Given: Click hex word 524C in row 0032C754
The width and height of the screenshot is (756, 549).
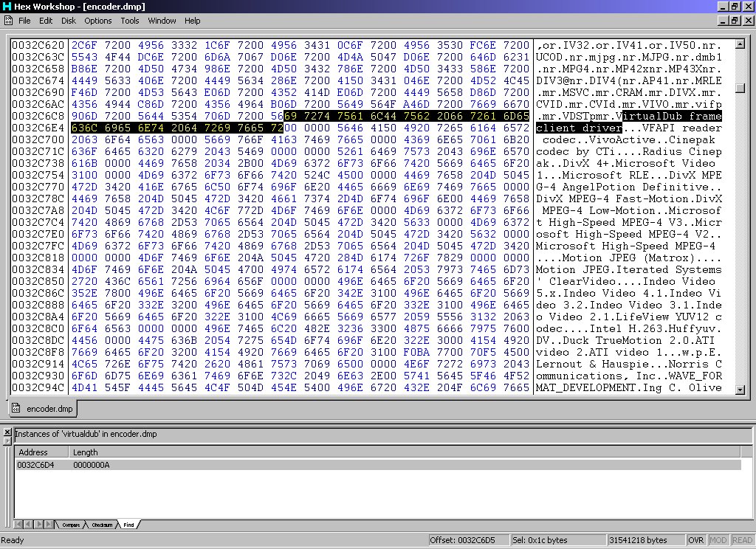Looking at the screenshot, I should (317, 175).
